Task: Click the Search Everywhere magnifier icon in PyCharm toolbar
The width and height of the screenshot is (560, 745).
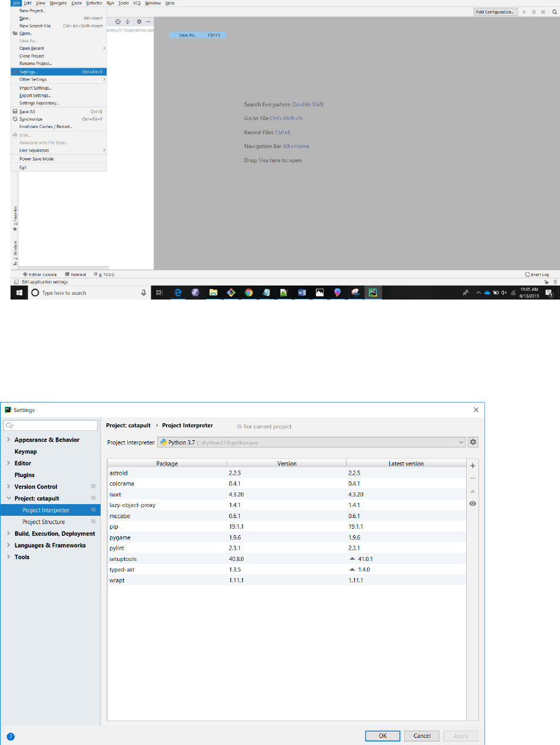Action: (x=555, y=12)
